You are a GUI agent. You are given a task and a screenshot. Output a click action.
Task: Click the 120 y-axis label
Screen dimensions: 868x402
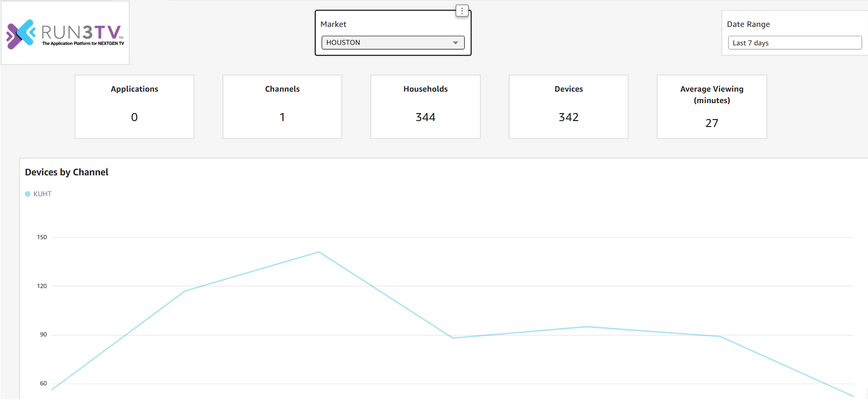coord(42,286)
